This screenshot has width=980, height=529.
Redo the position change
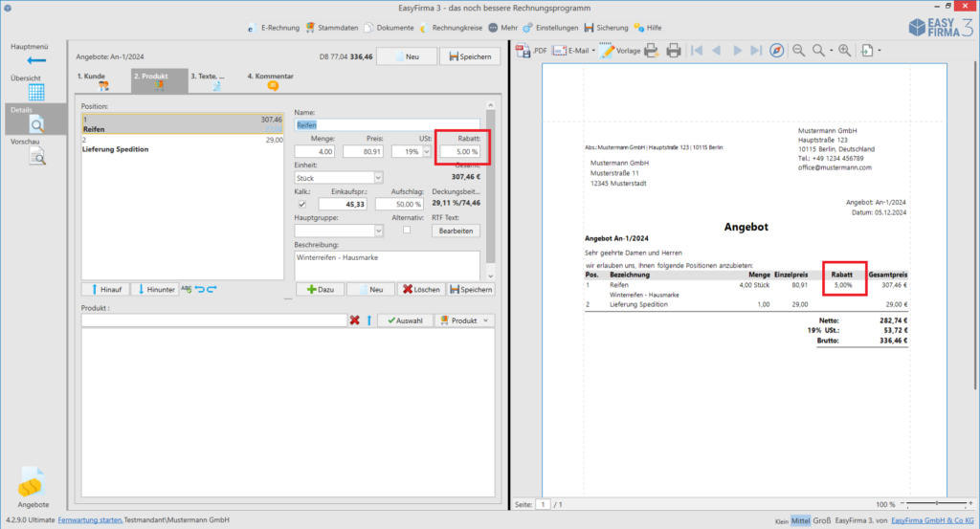tap(212, 289)
